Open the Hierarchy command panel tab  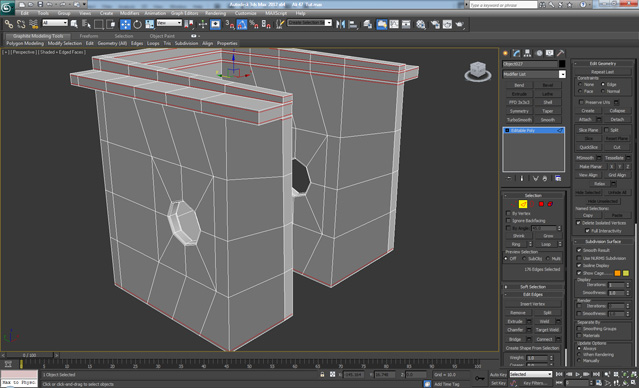pyautogui.click(x=527, y=53)
